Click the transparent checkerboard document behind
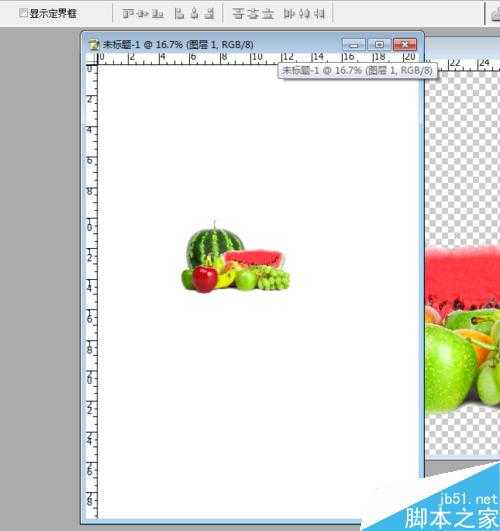The image size is (500, 531). coord(462,163)
